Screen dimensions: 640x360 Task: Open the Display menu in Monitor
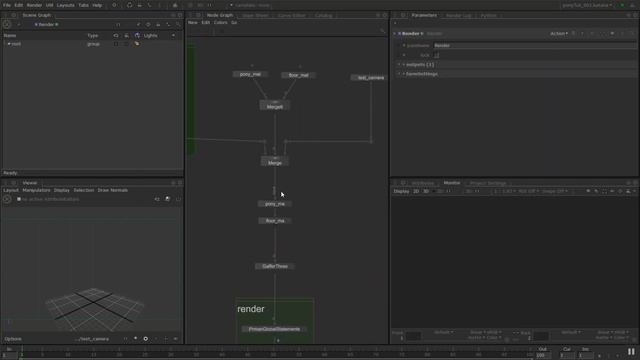click(x=401, y=191)
